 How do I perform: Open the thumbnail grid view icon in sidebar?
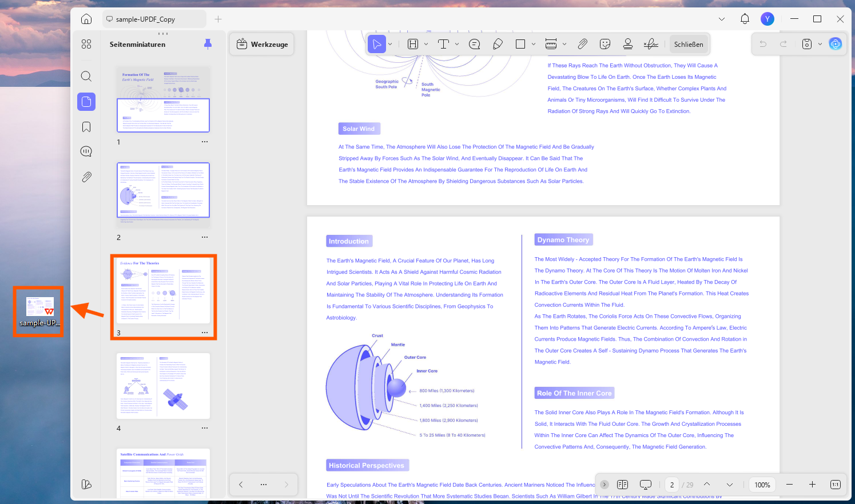[86, 44]
